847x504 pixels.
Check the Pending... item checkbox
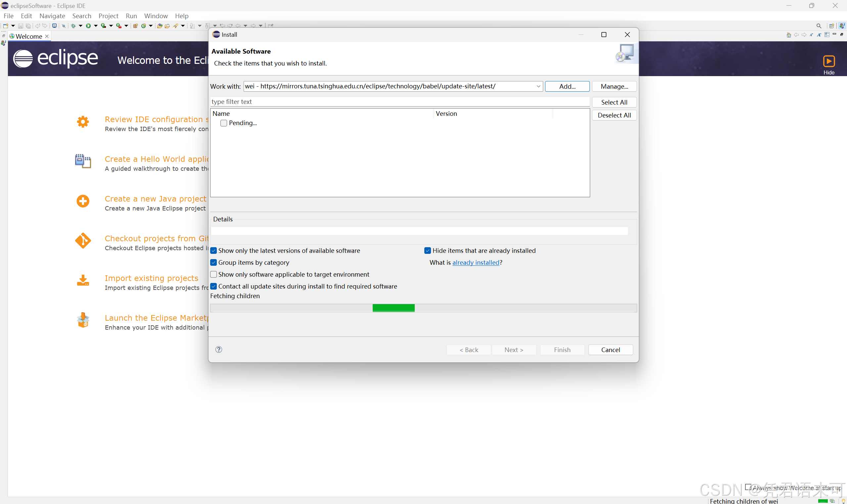[224, 123]
